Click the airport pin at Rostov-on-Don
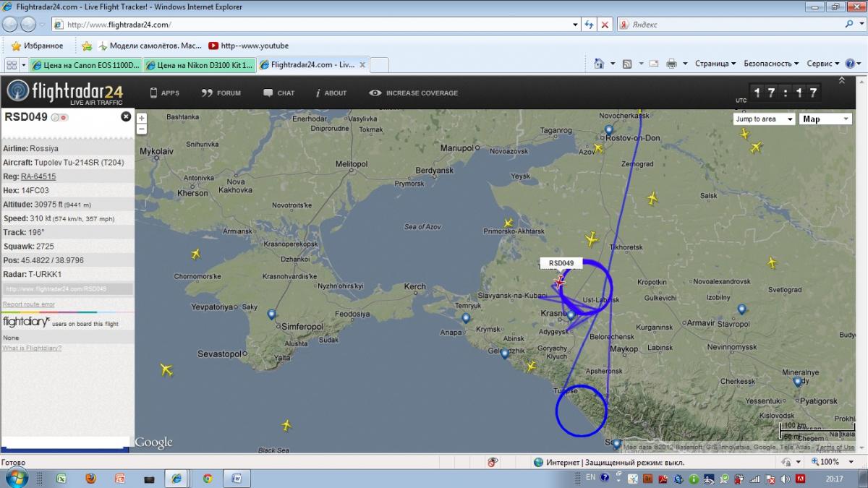 (x=609, y=131)
